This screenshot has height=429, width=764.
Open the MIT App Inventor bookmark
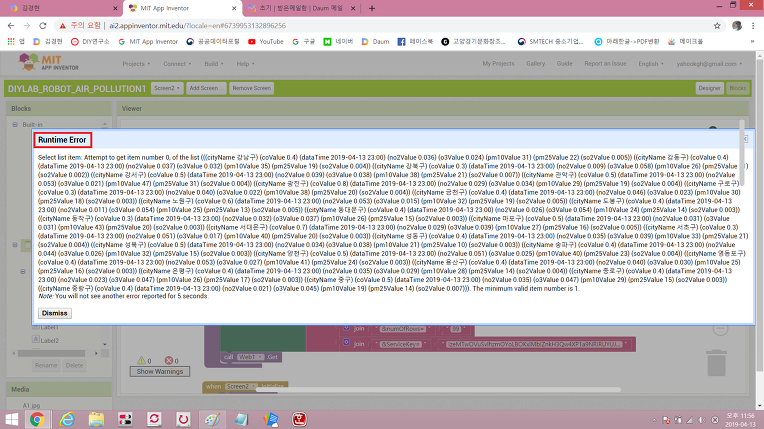(148, 42)
